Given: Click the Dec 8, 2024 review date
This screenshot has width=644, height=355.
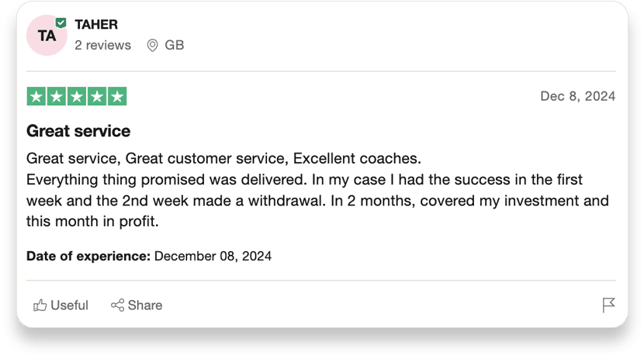Looking at the screenshot, I should 578,96.
